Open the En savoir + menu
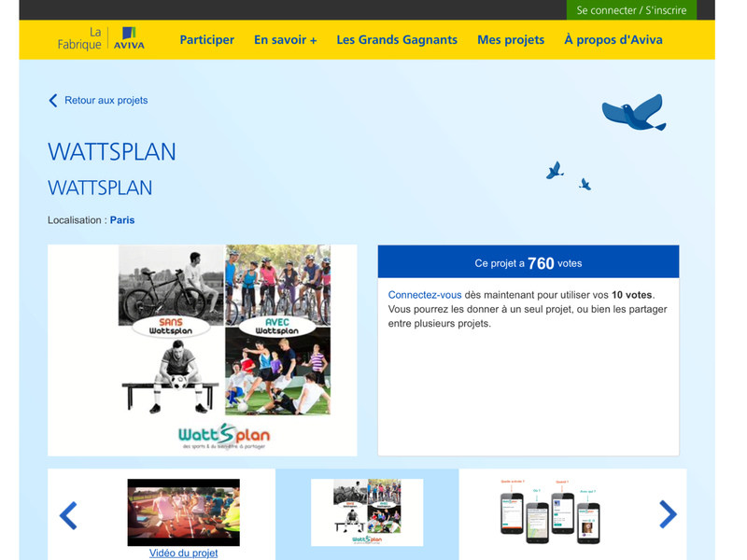This screenshot has height=560, width=747. pyautogui.click(x=286, y=40)
